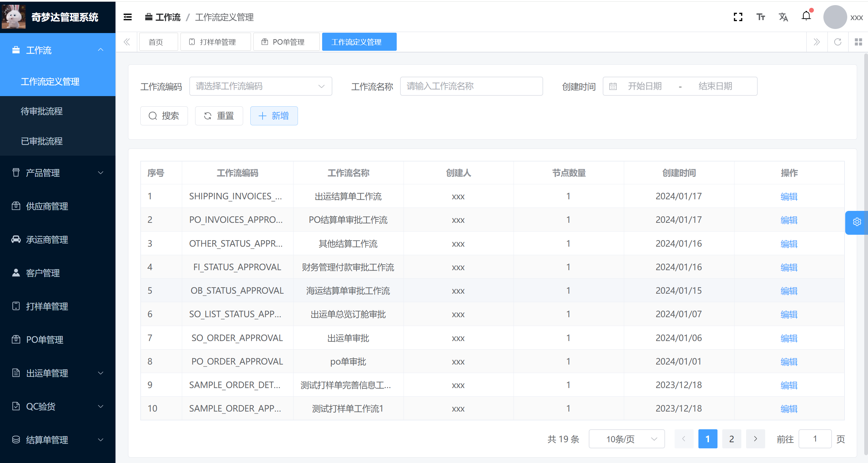Screen dimensions: 868x463
Task: Click the 新增 button
Action: tap(274, 116)
